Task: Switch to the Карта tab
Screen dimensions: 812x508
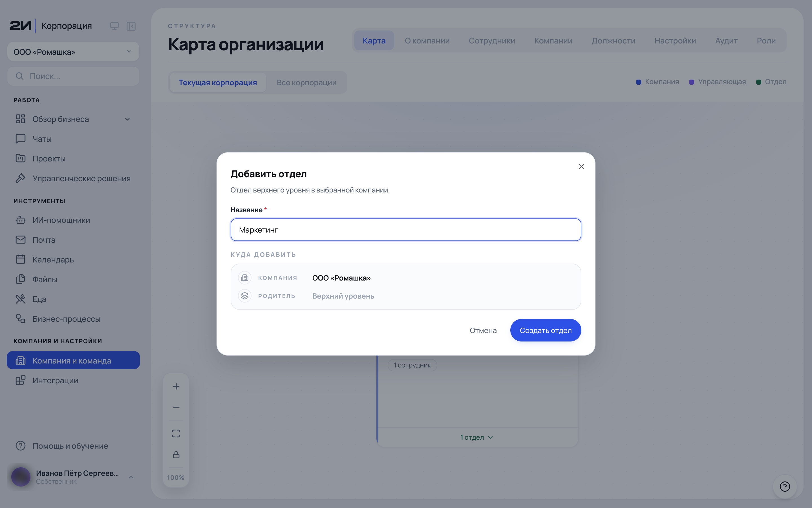Action: point(374,41)
